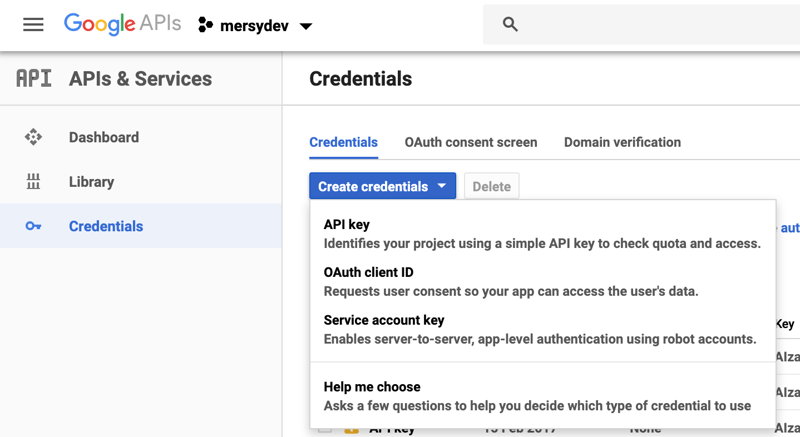This screenshot has width=800, height=437.
Task: Click the Google APIs logo
Action: pos(122,25)
